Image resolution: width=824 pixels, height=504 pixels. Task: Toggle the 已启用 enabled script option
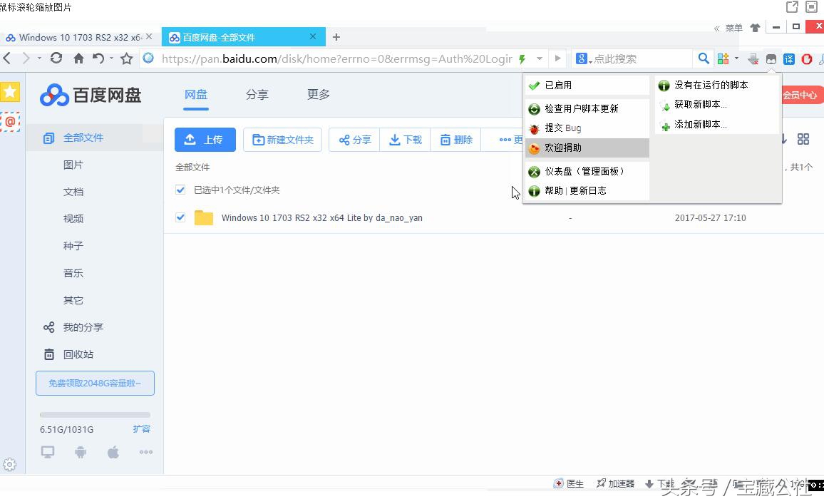558,85
